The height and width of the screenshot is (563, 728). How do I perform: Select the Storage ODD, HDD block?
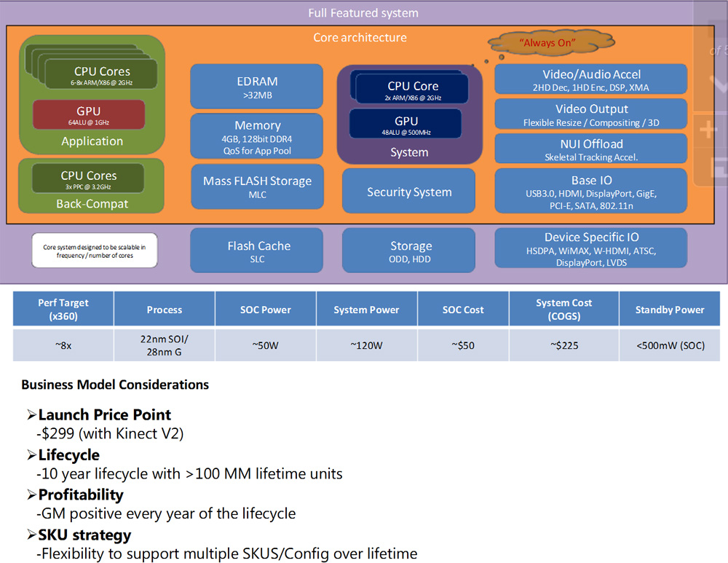tap(409, 251)
